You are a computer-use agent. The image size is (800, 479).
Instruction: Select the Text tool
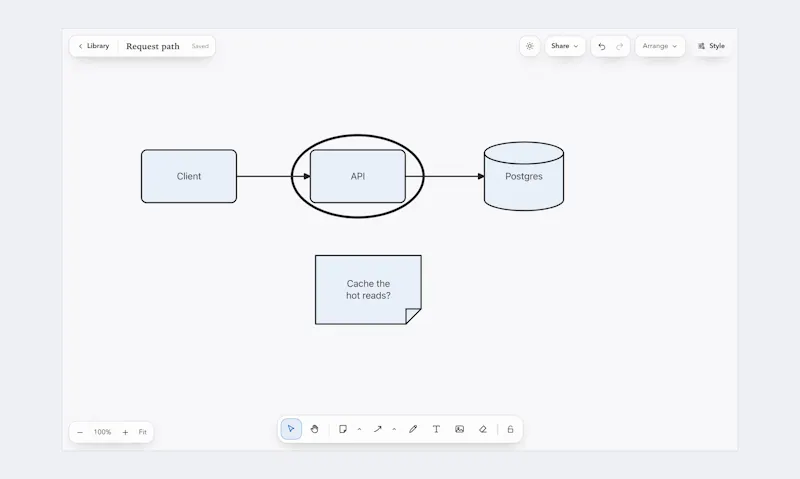[x=436, y=429]
